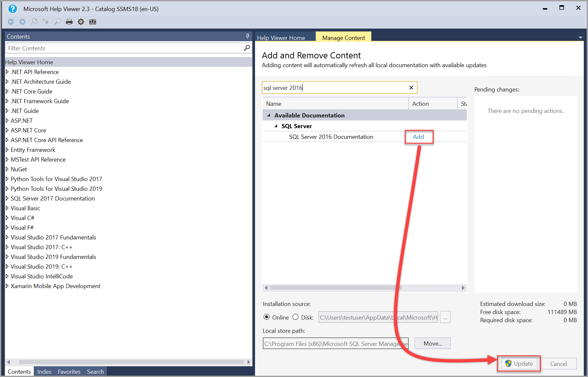This screenshot has width=588, height=377.
Task: Open Manage Content via books icon
Action: (x=92, y=21)
